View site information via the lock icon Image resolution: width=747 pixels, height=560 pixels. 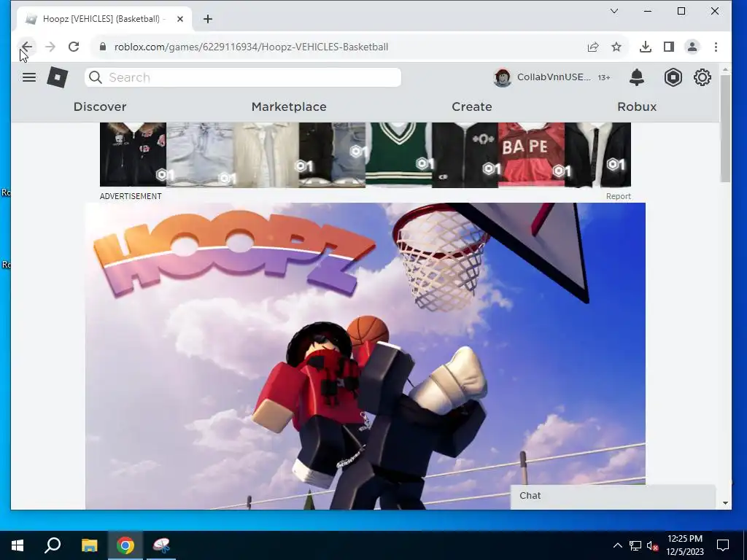pyautogui.click(x=102, y=47)
